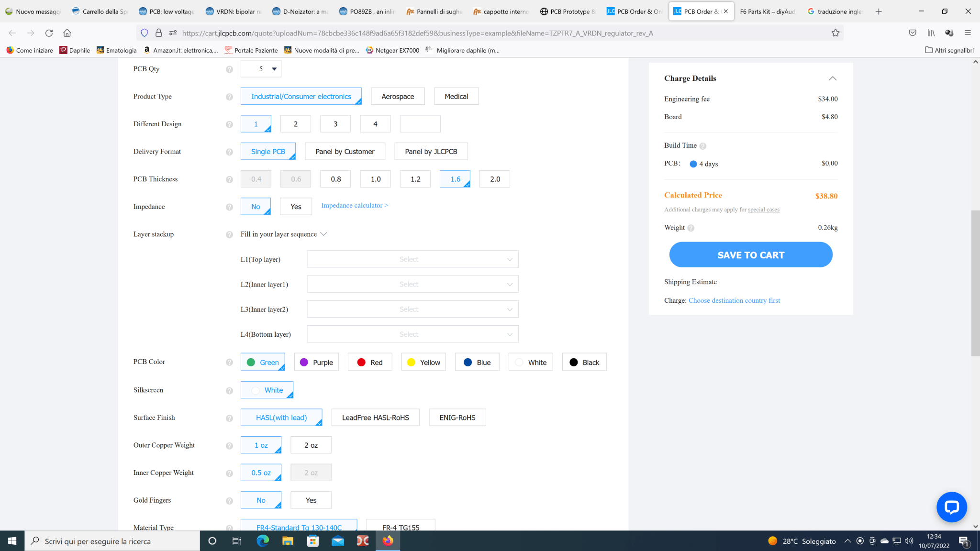Open Microsoft Edge from taskbar
The width and height of the screenshot is (980, 551).
[x=263, y=541]
